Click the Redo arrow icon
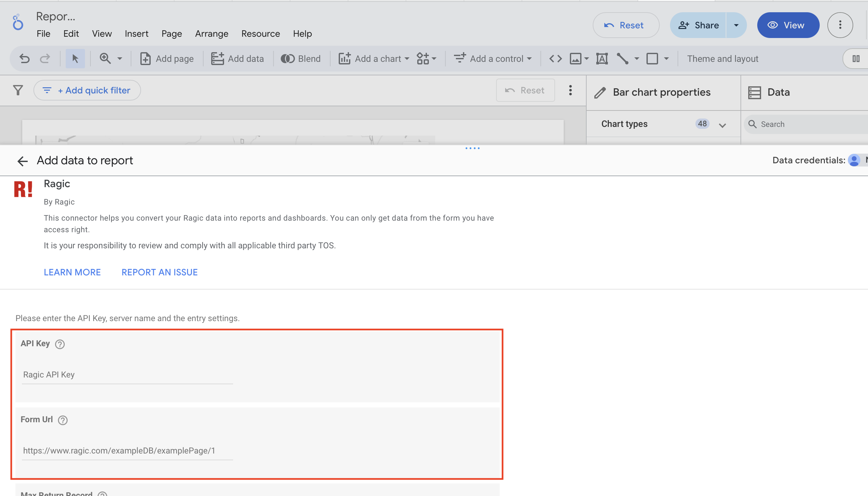Image resolution: width=868 pixels, height=496 pixels. [x=45, y=59]
